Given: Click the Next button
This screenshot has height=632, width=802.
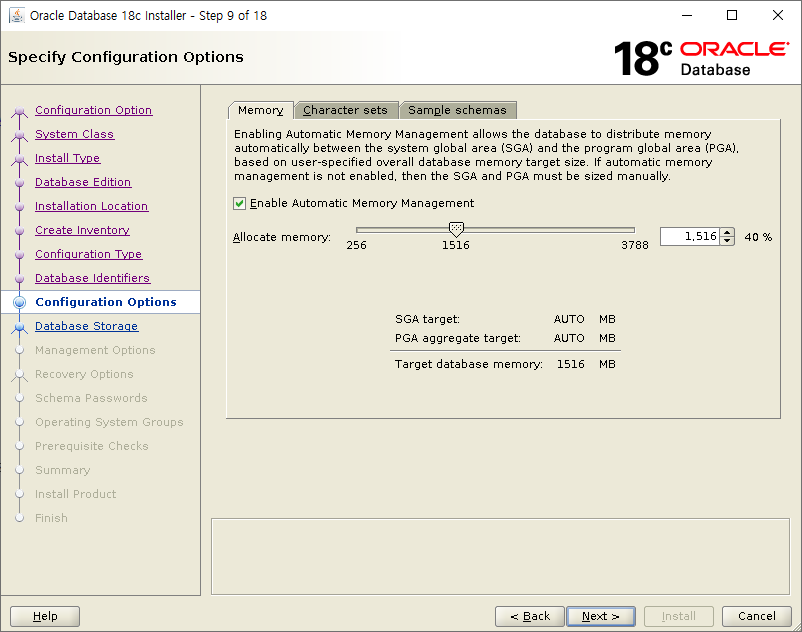Looking at the screenshot, I should (601, 616).
